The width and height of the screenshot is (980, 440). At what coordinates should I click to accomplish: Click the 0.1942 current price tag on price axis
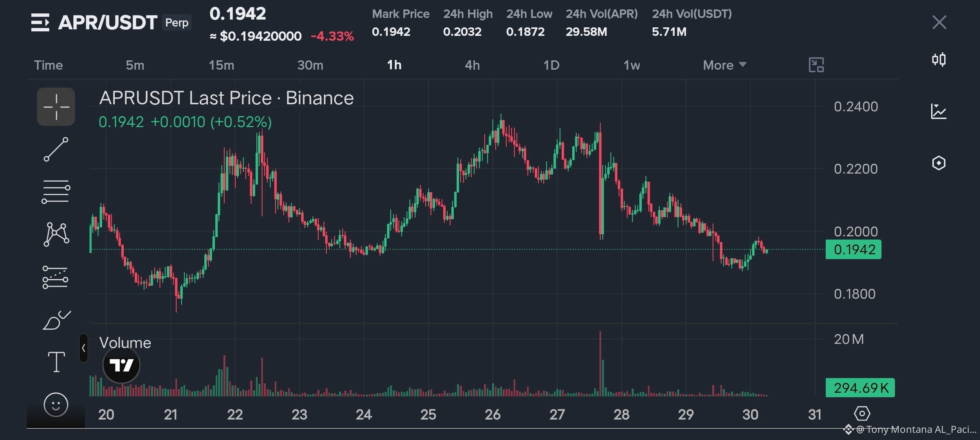pos(853,249)
